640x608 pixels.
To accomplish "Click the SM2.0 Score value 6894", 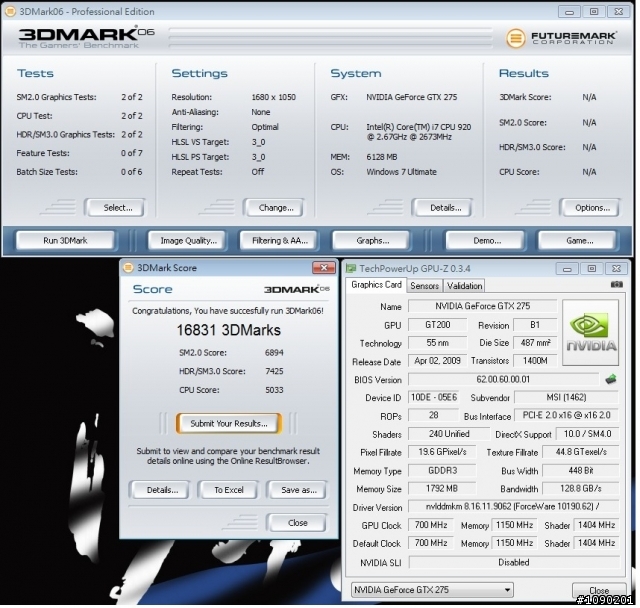I will pos(274,353).
